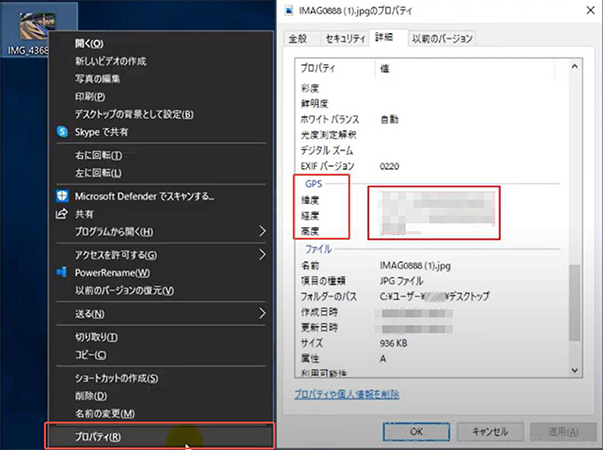Close the properties dialog
The height and width of the screenshot is (450, 603).
click(590, 10)
